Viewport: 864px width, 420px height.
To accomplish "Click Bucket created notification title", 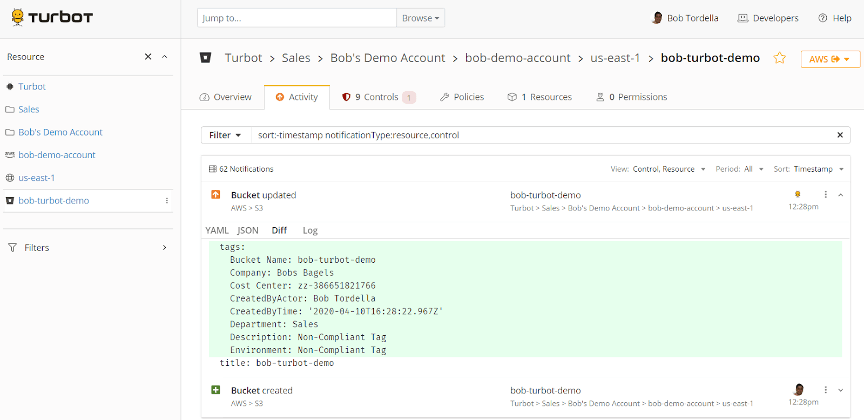I will [262, 391].
